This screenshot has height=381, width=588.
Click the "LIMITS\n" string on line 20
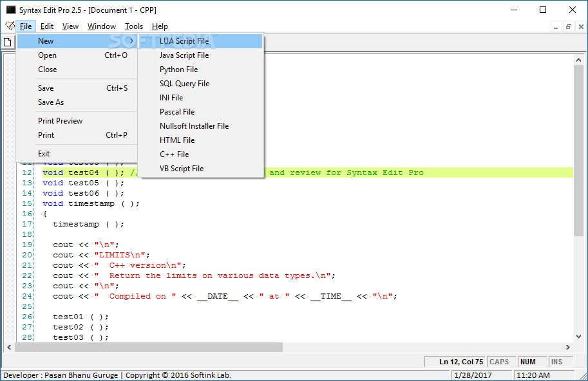point(120,255)
